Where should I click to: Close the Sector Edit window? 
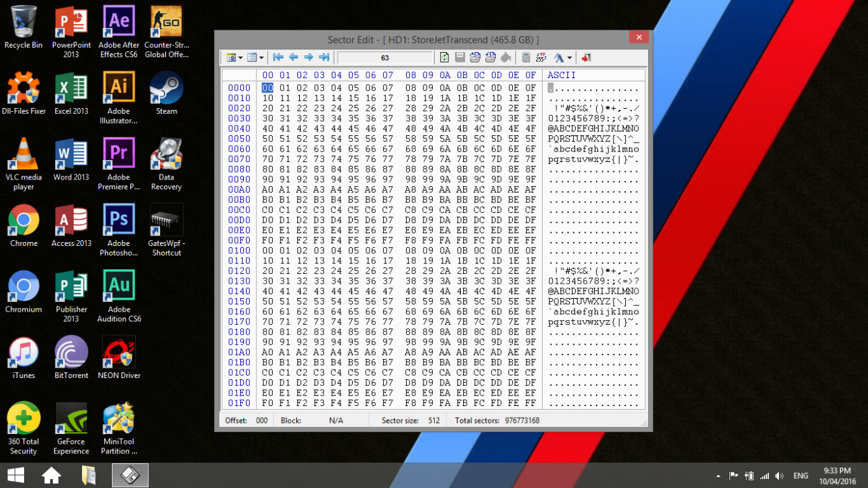pyautogui.click(x=638, y=38)
